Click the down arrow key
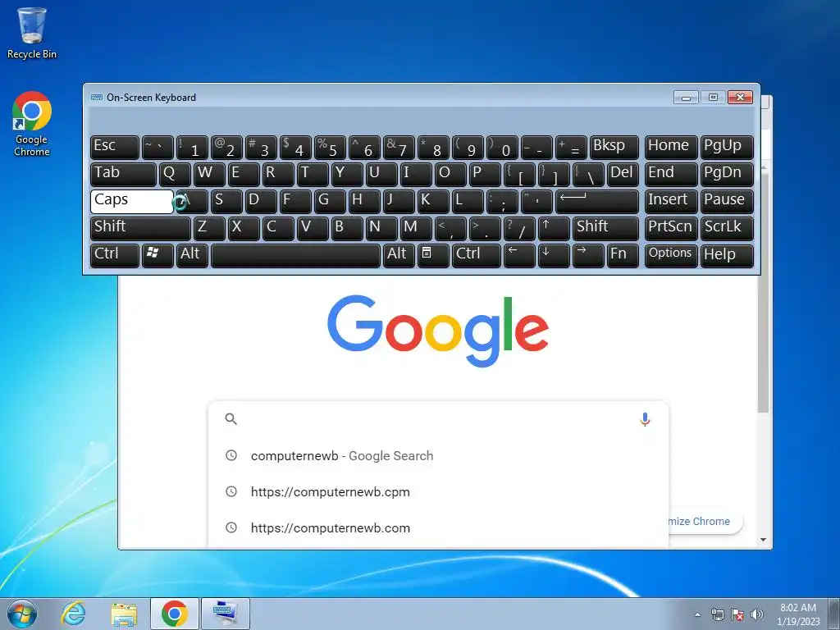The height and width of the screenshot is (630, 840). tap(554, 255)
